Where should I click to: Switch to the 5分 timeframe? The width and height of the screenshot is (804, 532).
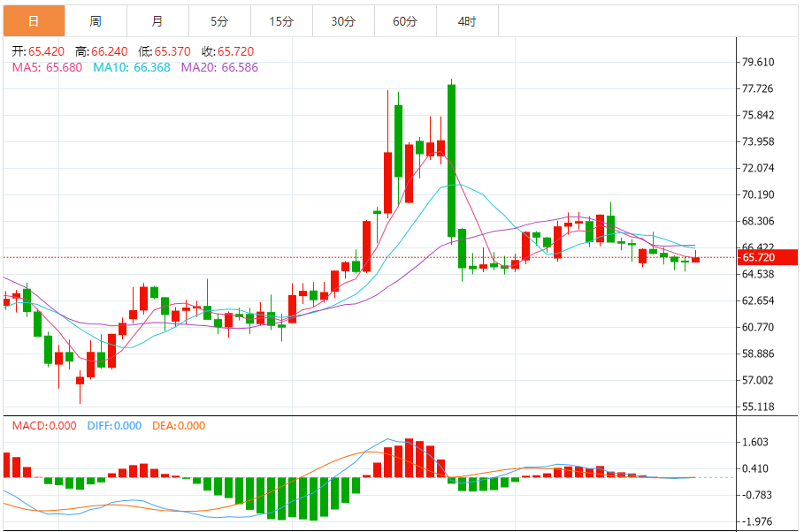tap(219, 21)
